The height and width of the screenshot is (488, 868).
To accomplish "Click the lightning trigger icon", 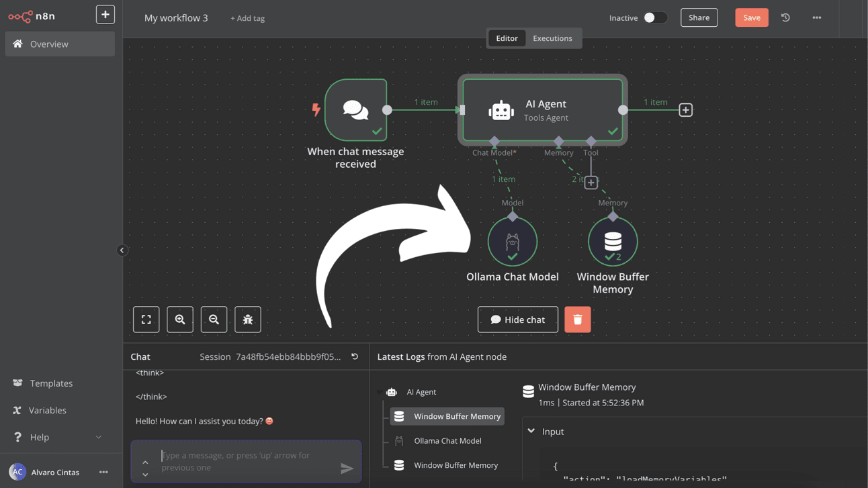I will [316, 110].
